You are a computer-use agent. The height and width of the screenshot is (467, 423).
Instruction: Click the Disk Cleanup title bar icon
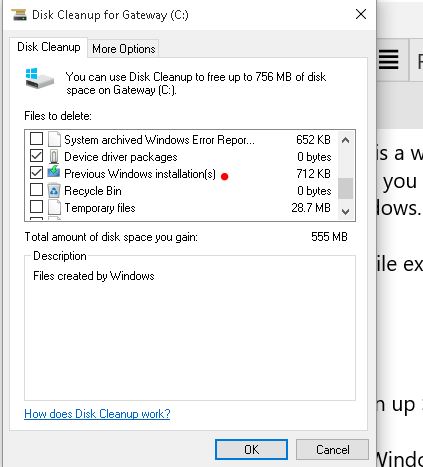click(19, 15)
